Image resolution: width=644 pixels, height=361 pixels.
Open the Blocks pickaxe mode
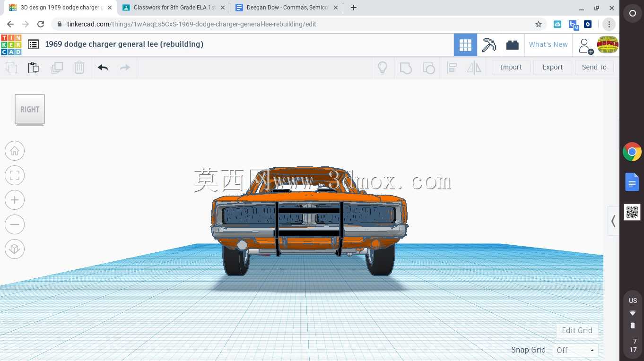489,45
